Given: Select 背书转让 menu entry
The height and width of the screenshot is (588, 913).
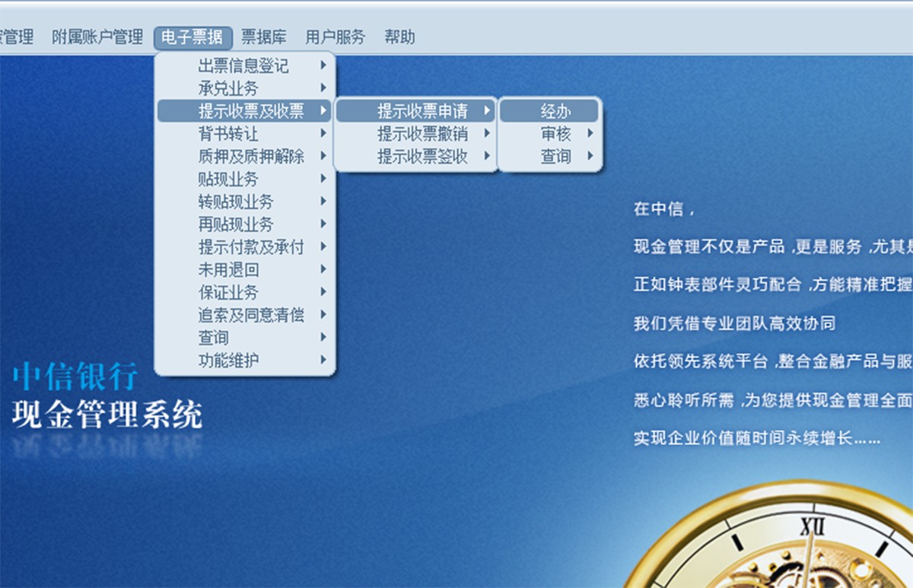Looking at the screenshot, I should (244, 134).
